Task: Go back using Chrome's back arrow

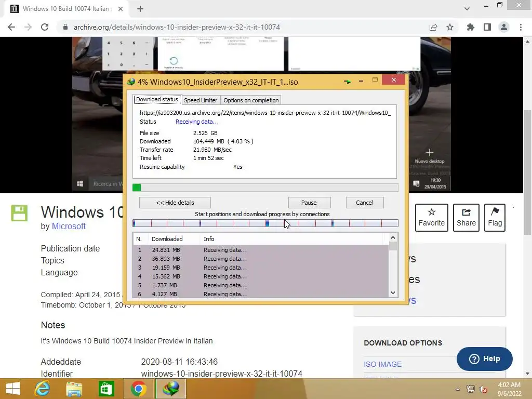Action: tap(11, 27)
